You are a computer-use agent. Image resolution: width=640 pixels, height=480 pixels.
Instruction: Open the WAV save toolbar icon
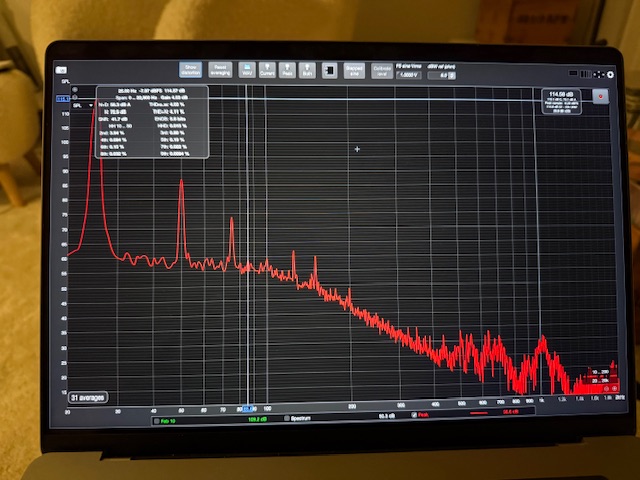248,70
